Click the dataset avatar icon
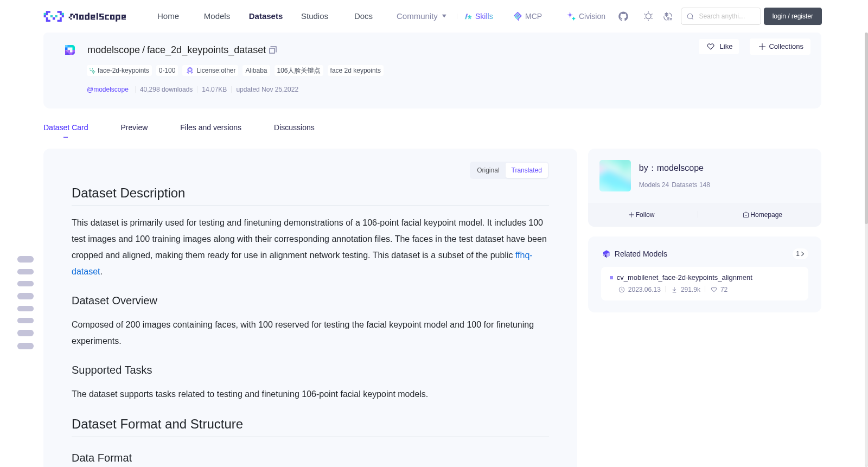868x467 pixels. pyautogui.click(x=70, y=50)
